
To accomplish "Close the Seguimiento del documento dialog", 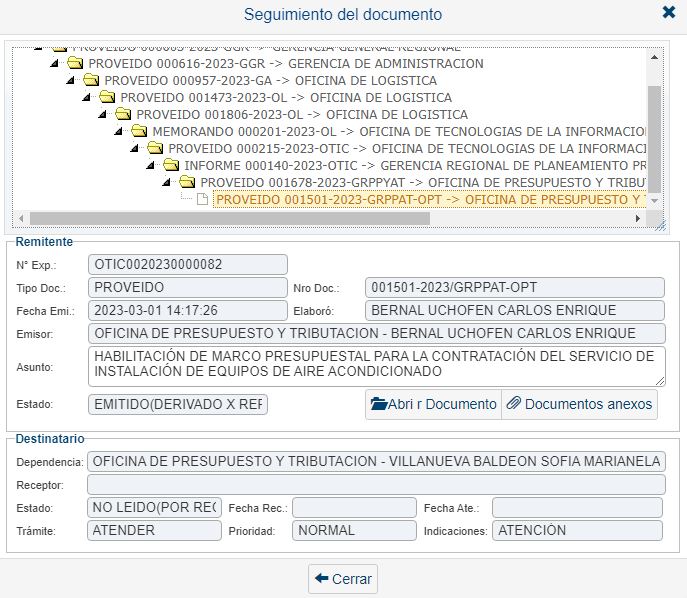I will coord(669,12).
